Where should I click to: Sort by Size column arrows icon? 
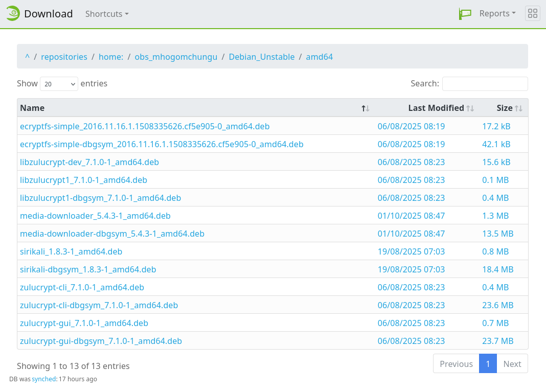click(x=518, y=108)
